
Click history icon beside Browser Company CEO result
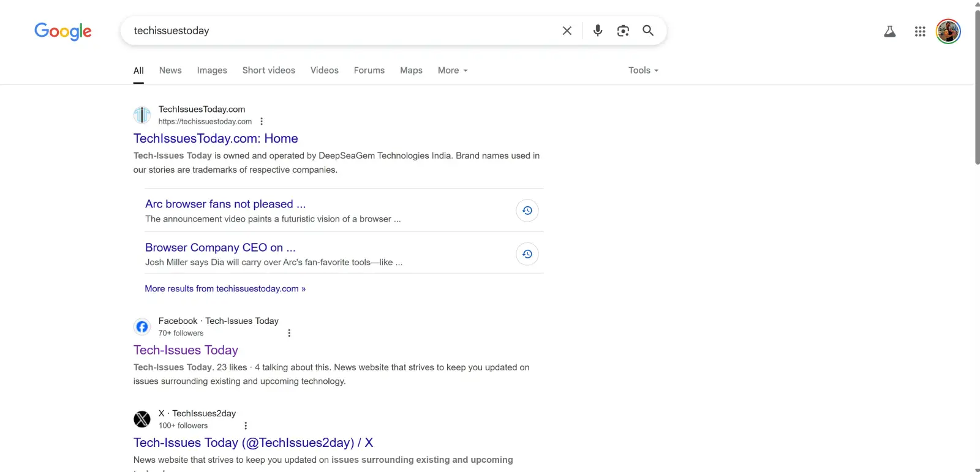tap(527, 254)
